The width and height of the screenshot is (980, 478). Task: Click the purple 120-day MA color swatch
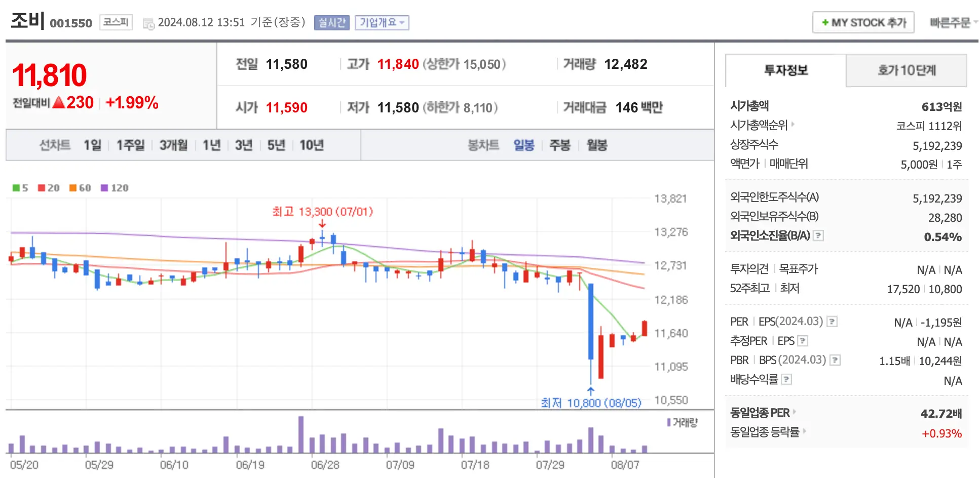(x=104, y=188)
